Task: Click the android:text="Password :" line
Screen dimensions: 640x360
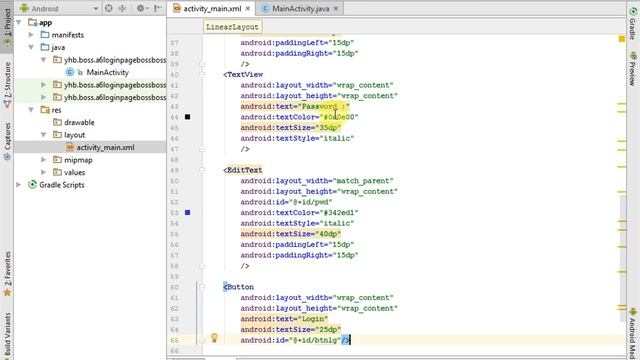Action: point(295,106)
